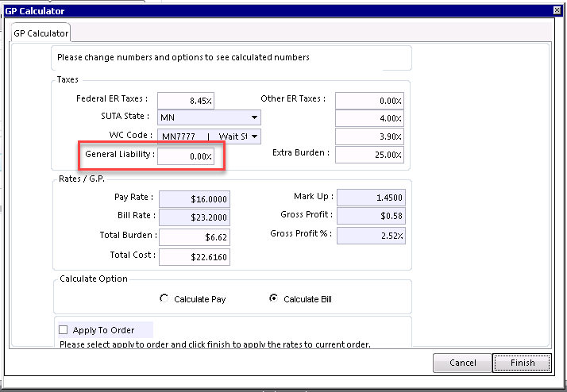Image resolution: width=567 pixels, height=392 pixels.
Task: Click the Other ER Taxes field
Action: tap(369, 100)
